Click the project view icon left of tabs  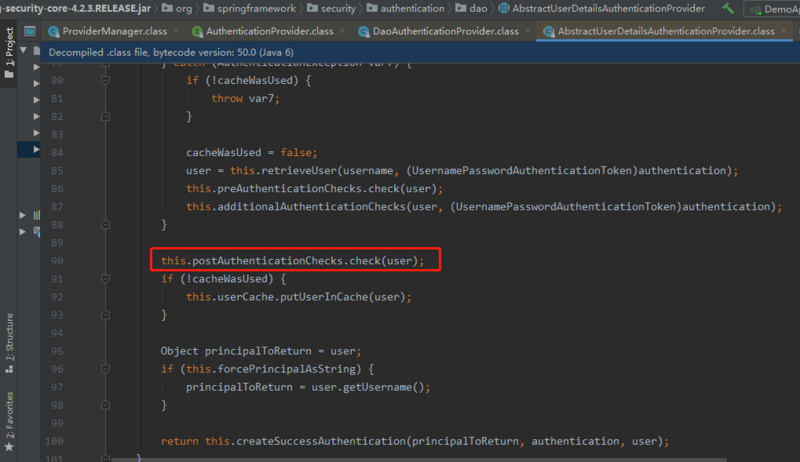tap(30, 32)
